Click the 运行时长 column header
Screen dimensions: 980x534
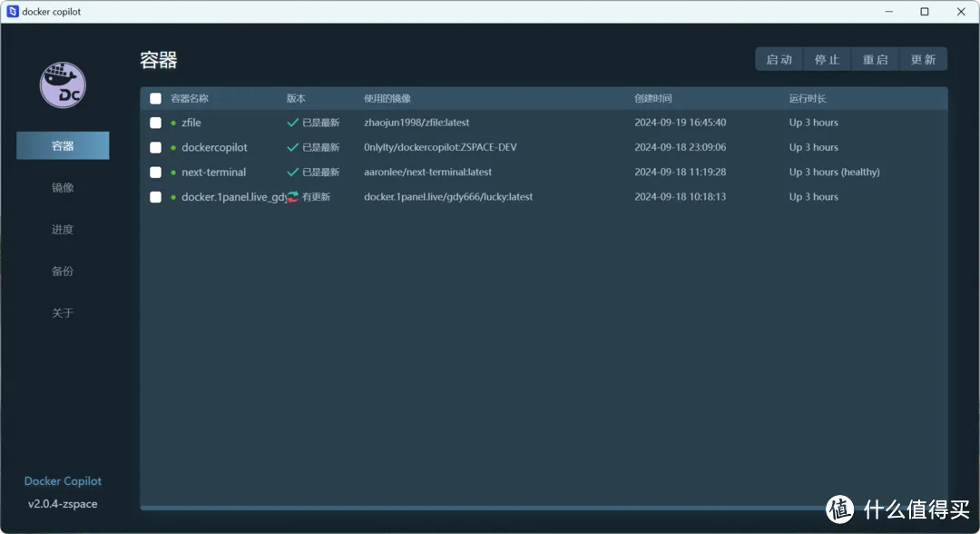[x=808, y=98]
